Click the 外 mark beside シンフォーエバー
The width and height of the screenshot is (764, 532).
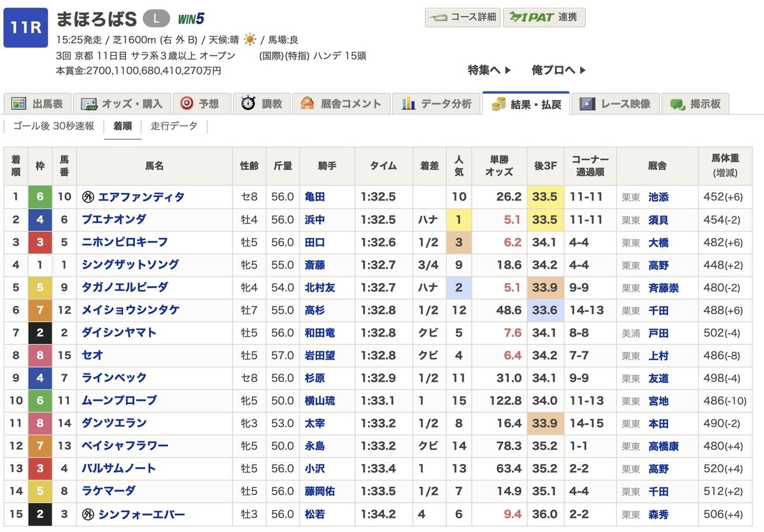[x=88, y=514]
